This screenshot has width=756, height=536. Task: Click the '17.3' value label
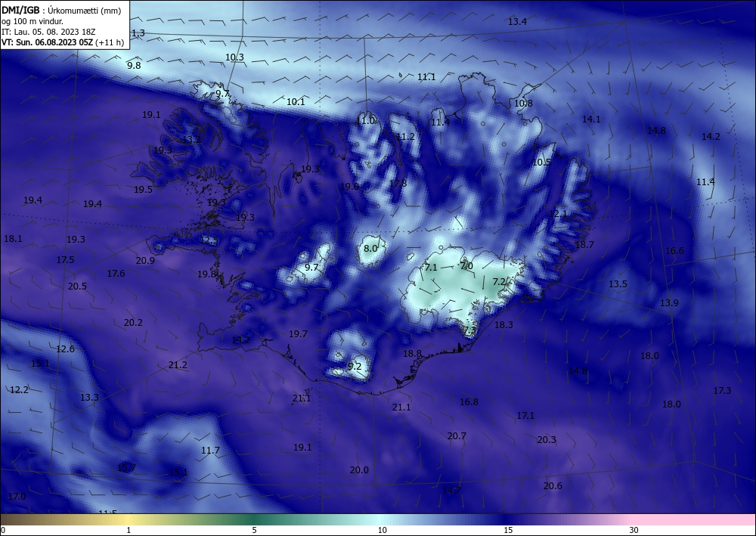(722, 391)
